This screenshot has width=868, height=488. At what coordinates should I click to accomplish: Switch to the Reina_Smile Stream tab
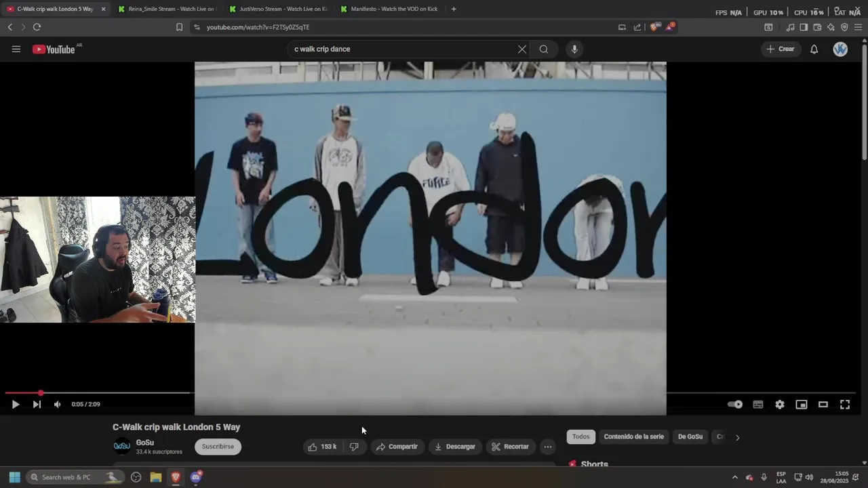pyautogui.click(x=165, y=9)
